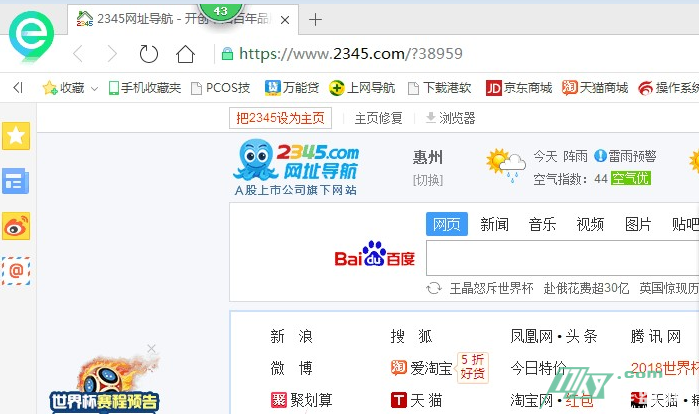Open the 爱淘宝 site link
The image size is (699, 414).
pyautogui.click(x=421, y=368)
